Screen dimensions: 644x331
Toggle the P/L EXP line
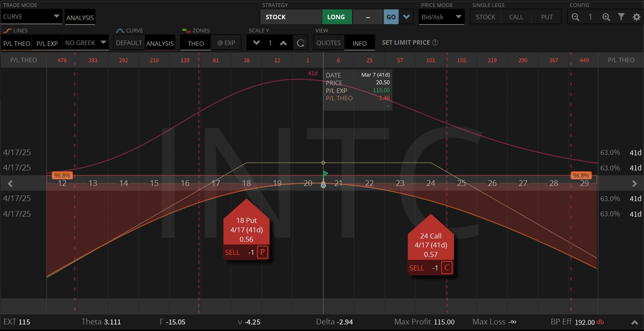pos(47,43)
